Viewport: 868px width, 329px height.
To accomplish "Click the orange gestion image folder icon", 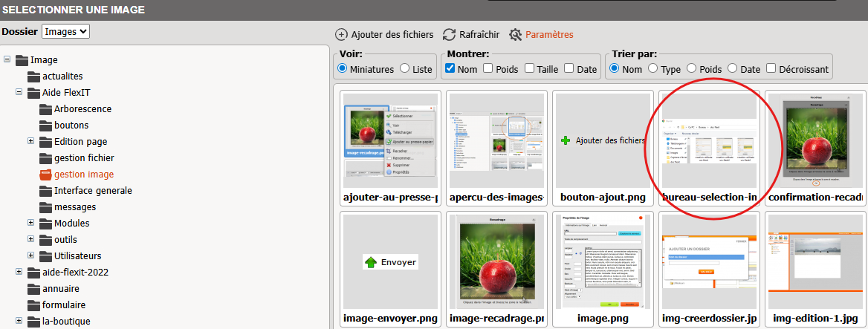I will pos(45,175).
